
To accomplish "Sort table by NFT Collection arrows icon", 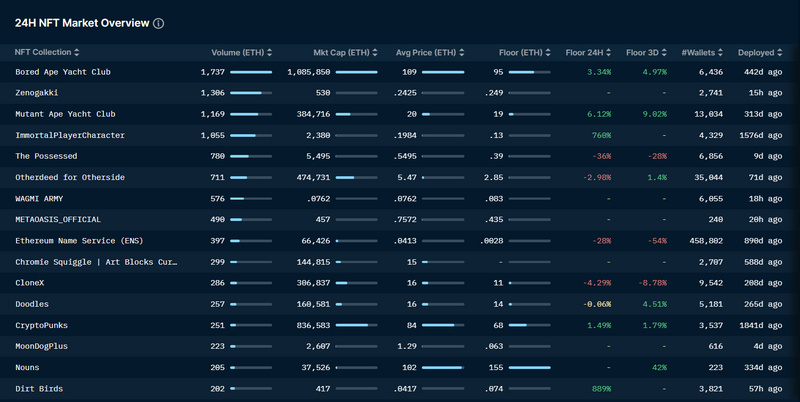I will (77, 52).
